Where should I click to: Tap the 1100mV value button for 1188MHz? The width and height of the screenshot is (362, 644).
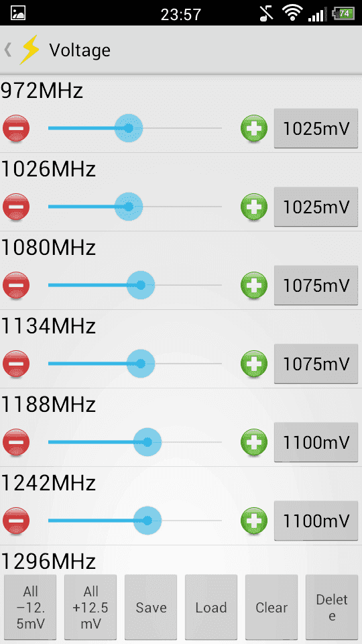click(x=316, y=442)
